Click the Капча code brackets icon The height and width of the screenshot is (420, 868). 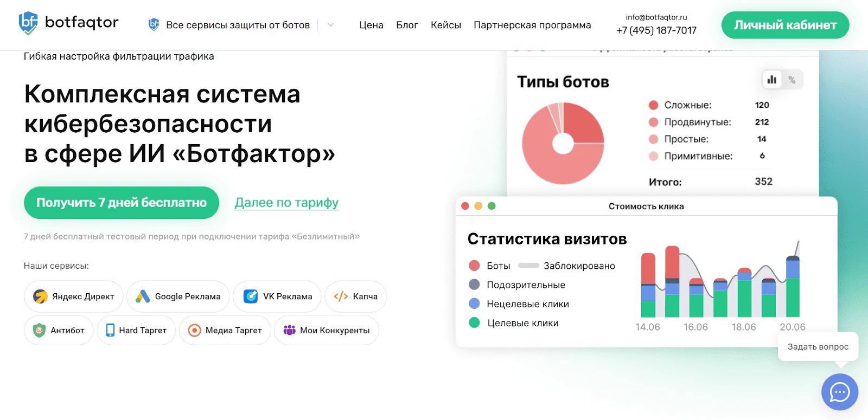[341, 296]
